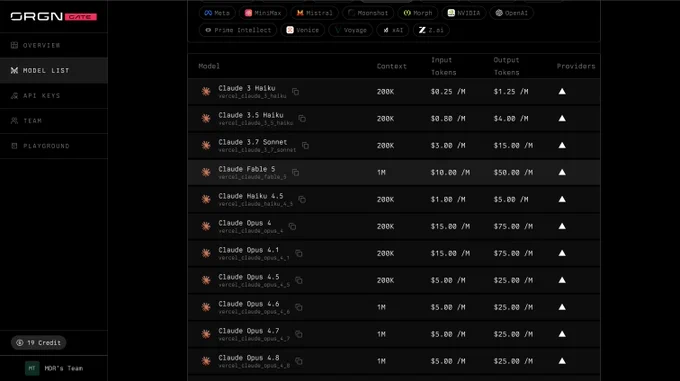Select the Claude Fable 5 model name
Image resolution: width=680 pixels, height=381 pixels.
pyautogui.click(x=247, y=169)
